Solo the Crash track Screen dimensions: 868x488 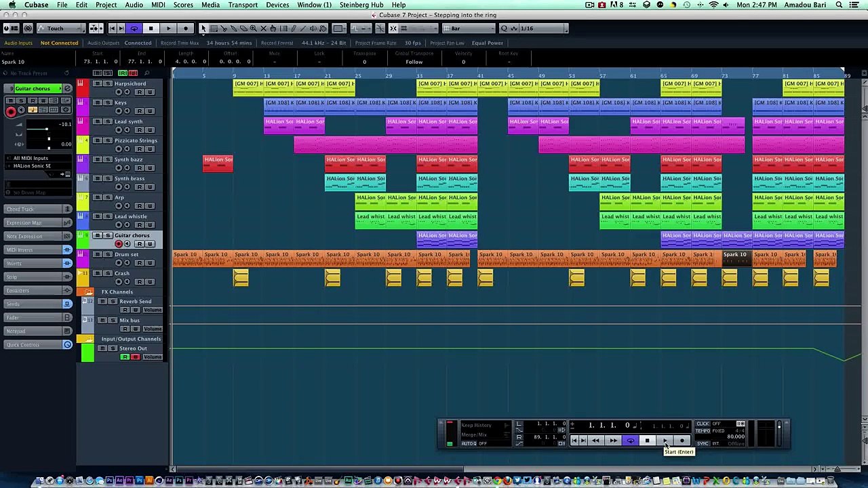tap(108, 273)
